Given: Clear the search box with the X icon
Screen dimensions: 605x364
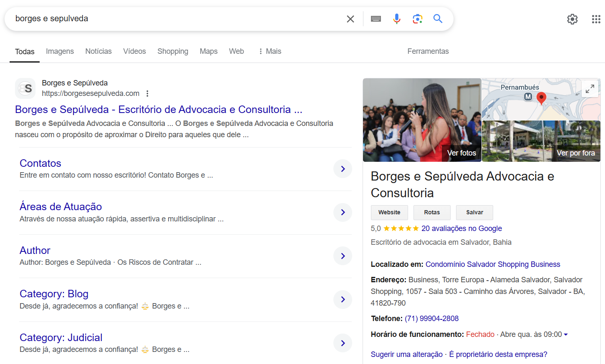Looking at the screenshot, I should coord(350,19).
